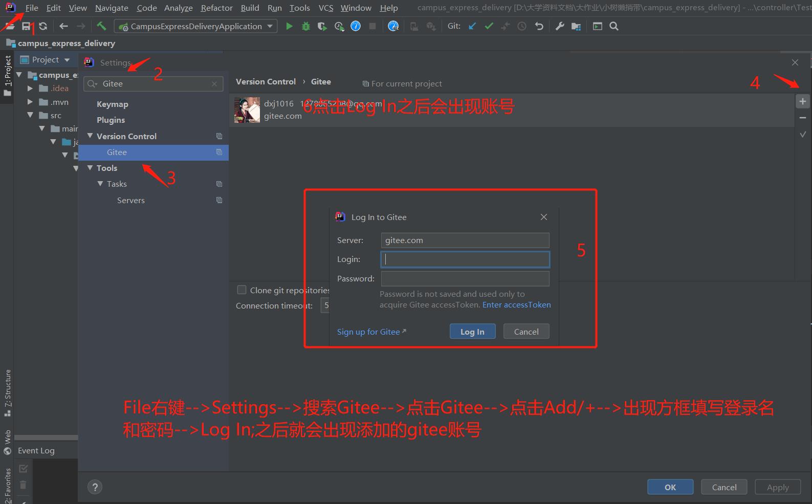
Task: Open the VCS menu
Action: 326,8
